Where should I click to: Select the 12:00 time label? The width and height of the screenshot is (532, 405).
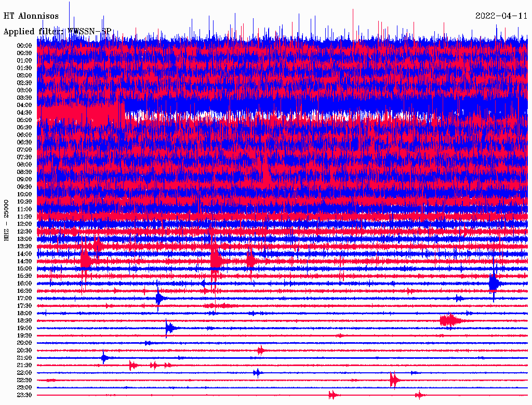[24, 224]
